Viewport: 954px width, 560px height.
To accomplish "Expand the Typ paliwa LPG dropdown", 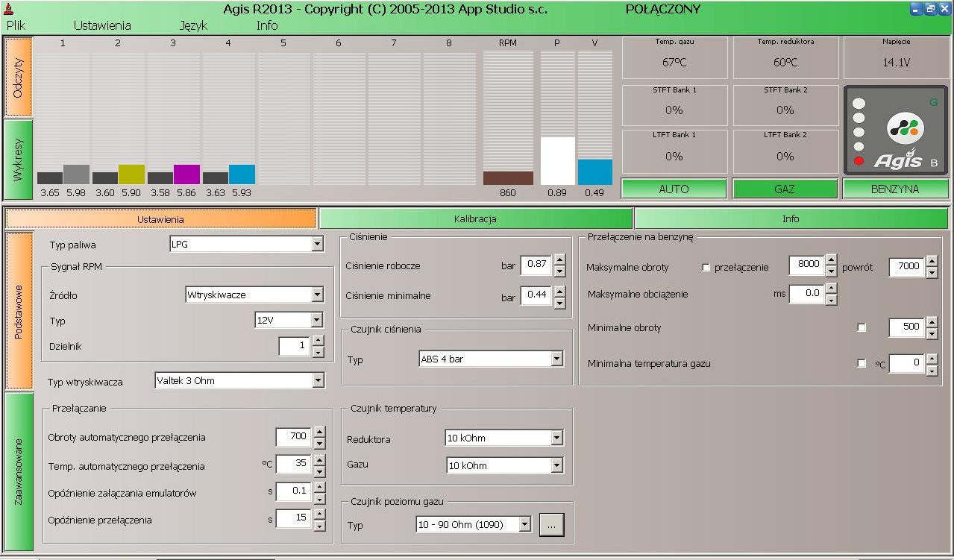I will (318, 245).
